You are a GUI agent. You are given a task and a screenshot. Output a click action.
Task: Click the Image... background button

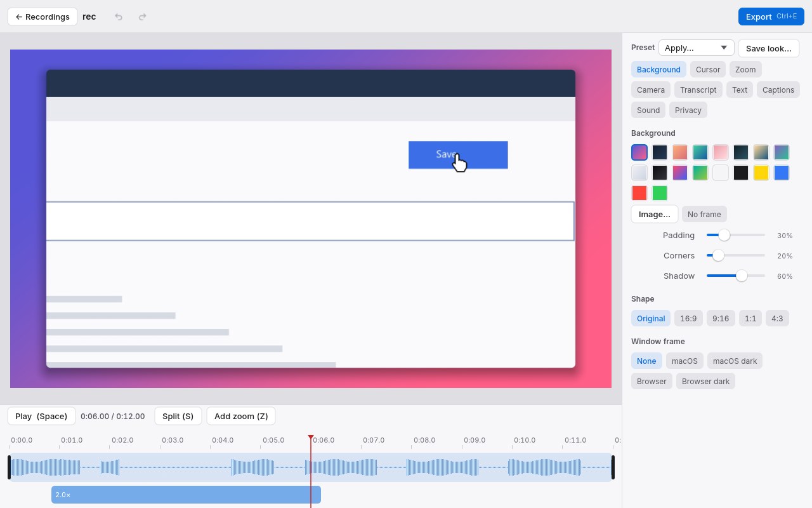tap(655, 214)
